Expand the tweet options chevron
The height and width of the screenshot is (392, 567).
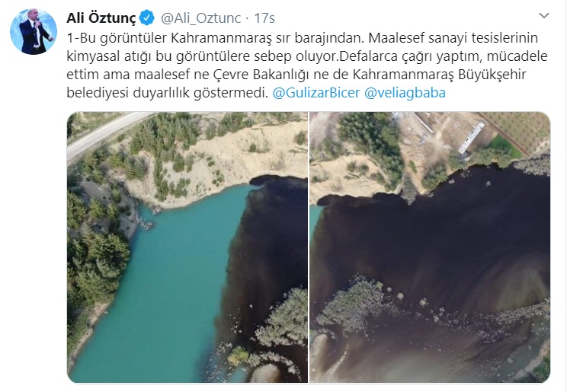click(544, 15)
